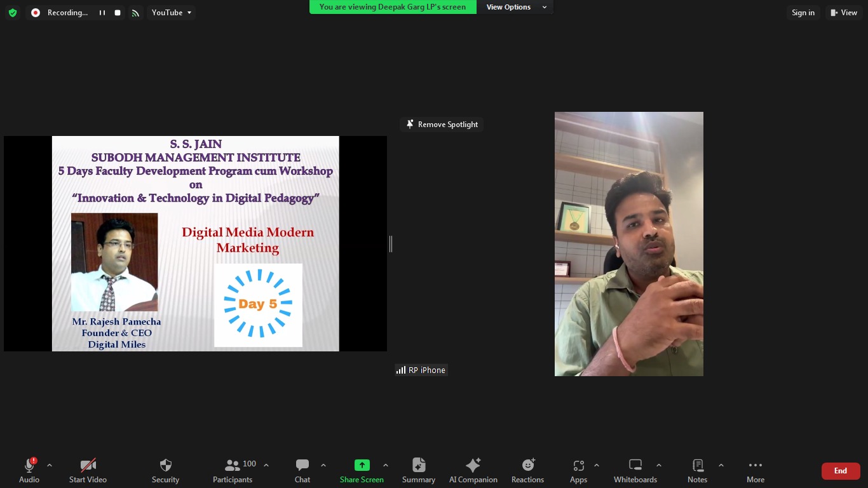868x488 pixels.
Task: Pause the recording
Action: 102,13
